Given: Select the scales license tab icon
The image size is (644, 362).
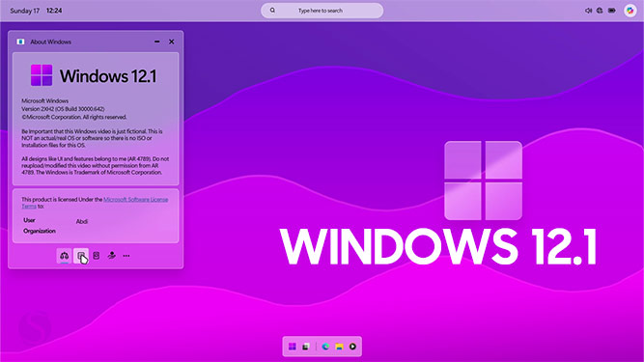Looking at the screenshot, I should [x=64, y=256].
